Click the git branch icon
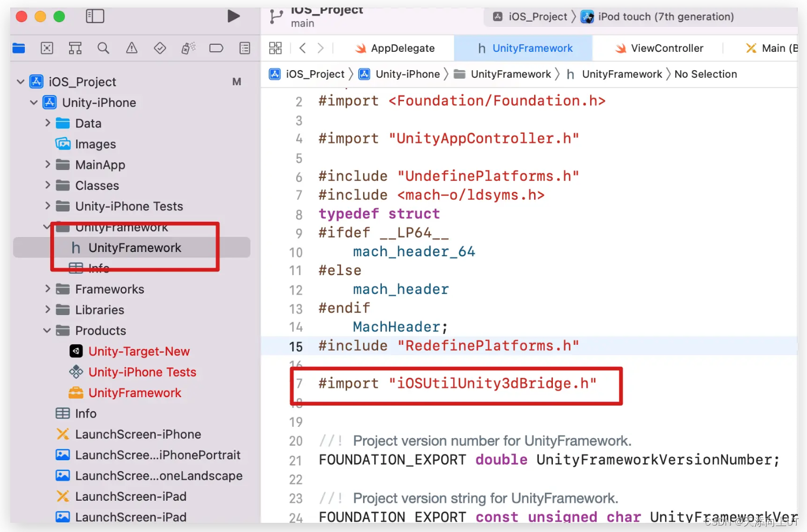The image size is (807, 532). pyautogui.click(x=276, y=16)
